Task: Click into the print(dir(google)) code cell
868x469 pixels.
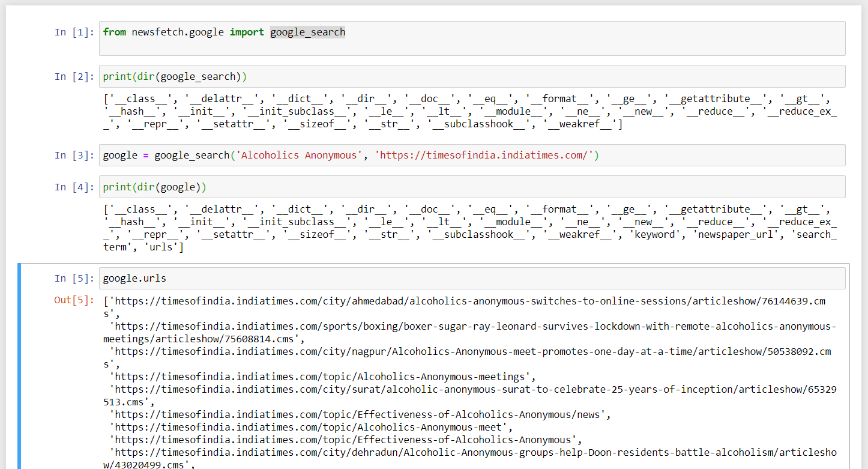Action: [472, 187]
